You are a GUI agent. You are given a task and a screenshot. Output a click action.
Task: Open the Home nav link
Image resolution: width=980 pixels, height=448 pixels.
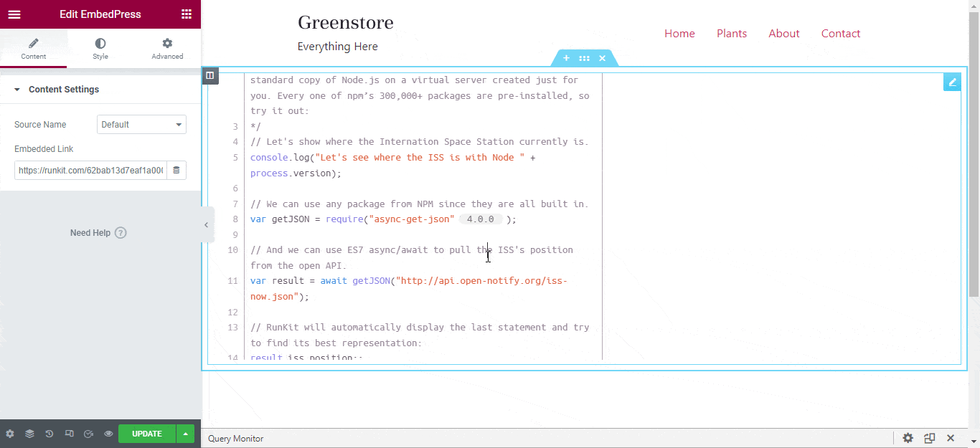pos(679,34)
